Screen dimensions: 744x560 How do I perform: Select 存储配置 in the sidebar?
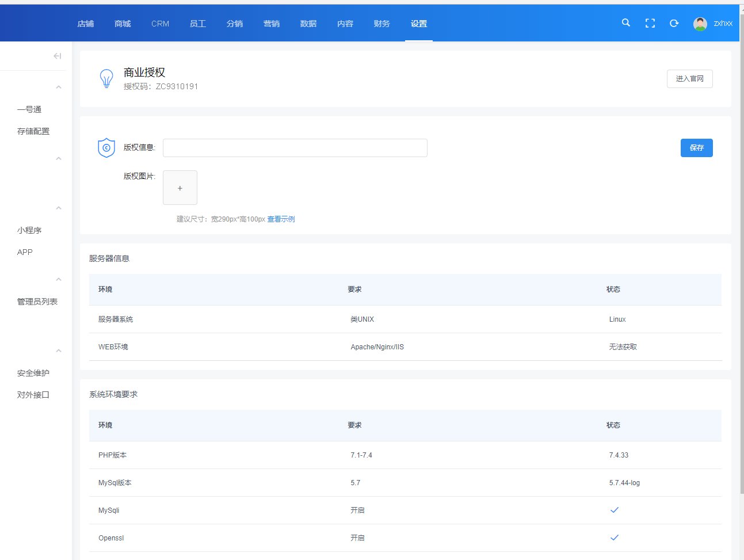click(33, 131)
